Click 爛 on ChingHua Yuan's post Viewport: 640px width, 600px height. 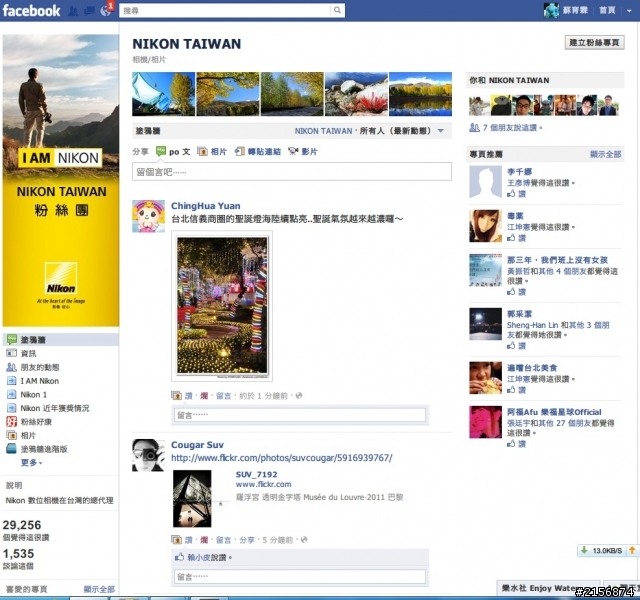click(x=204, y=396)
